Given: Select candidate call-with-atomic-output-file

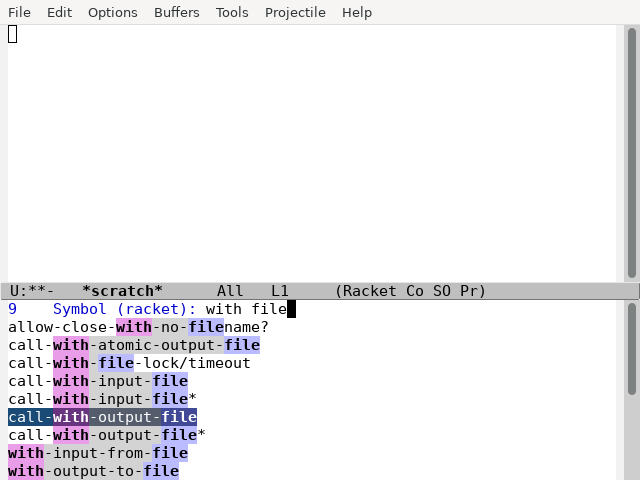Looking at the screenshot, I should click(134, 345).
